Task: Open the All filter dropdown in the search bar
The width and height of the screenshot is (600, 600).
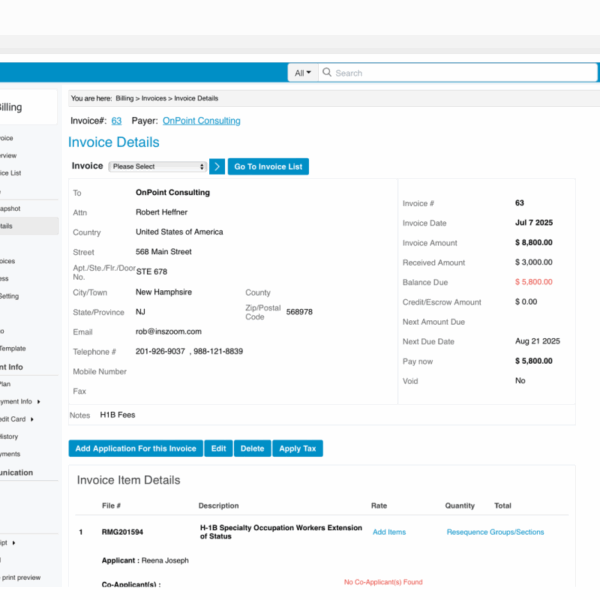Action: (x=303, y=73)
